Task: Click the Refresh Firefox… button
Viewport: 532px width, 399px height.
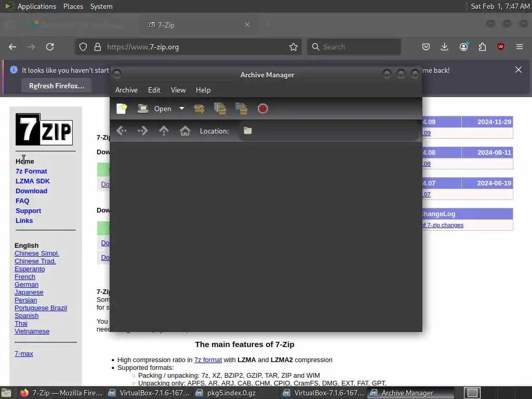Action: pos(57,86)
